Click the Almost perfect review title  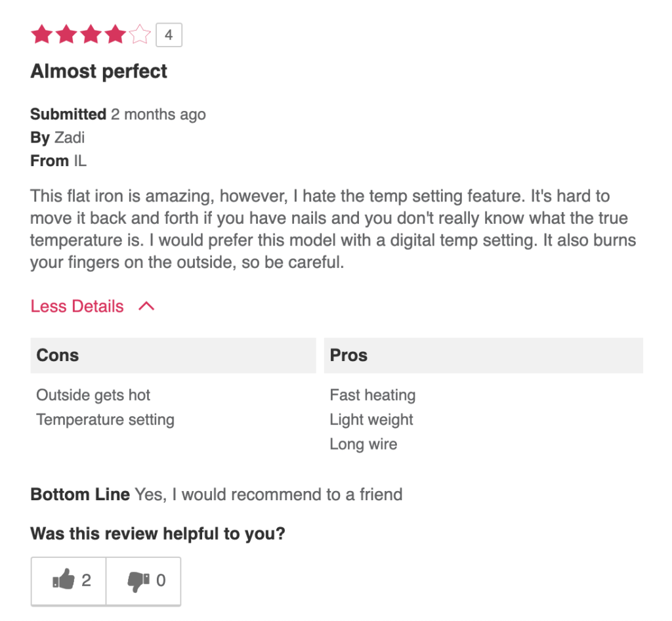point(98,71)
